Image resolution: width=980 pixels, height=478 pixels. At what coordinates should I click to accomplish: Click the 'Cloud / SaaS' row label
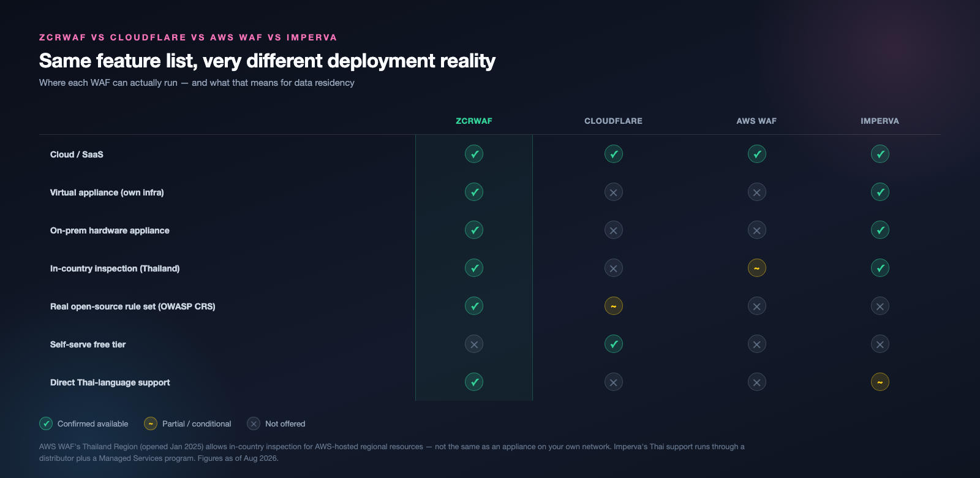(x=77, y=154)
